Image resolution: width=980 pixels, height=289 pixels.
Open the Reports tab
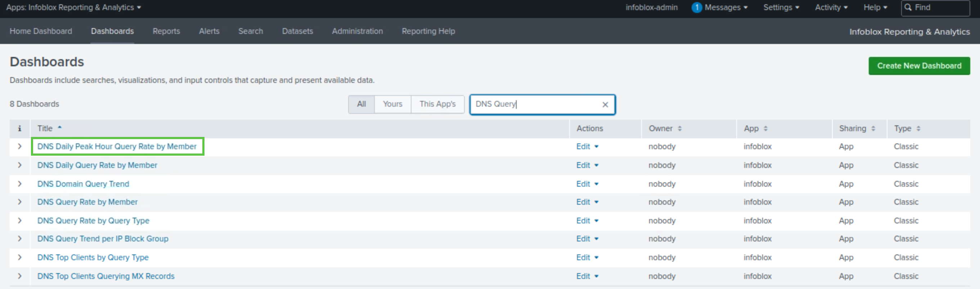click(166, 31)
